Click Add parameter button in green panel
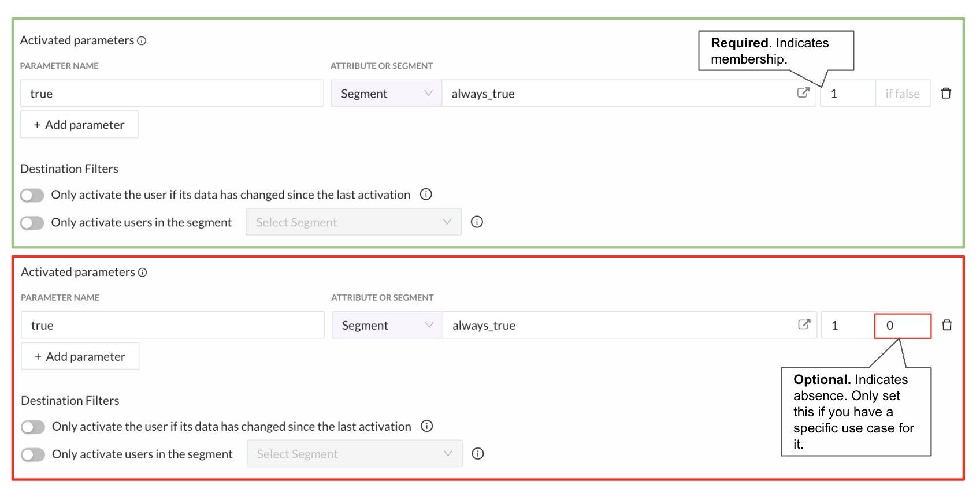Viewport: 980px width, 500px height. click(x=79, y=125)
